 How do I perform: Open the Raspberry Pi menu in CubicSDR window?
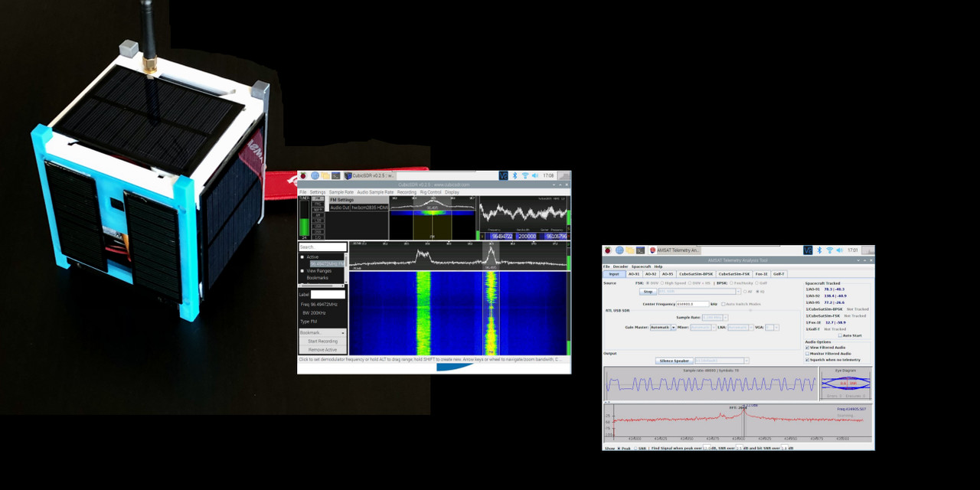[x=303, y=175]
